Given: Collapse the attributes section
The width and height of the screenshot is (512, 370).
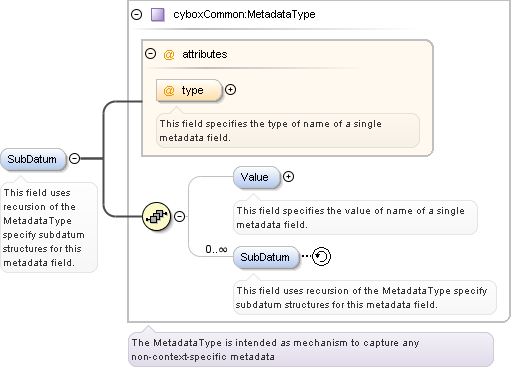Looking at the screenshot, I should click(x=151, y=54).
